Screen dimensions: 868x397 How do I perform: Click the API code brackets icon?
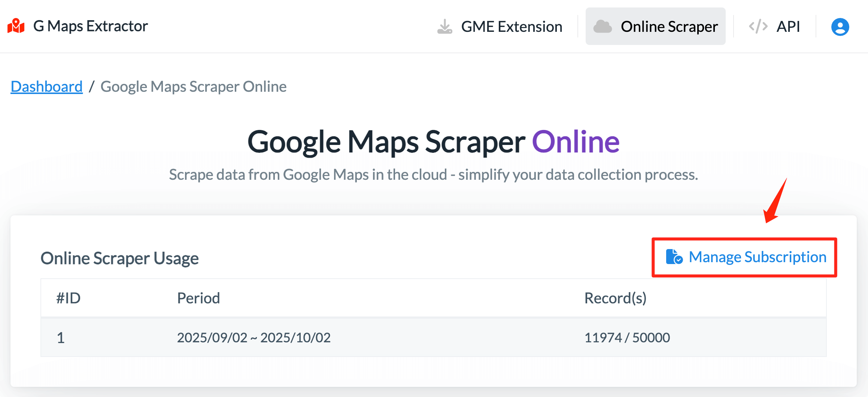pos(758,27)
